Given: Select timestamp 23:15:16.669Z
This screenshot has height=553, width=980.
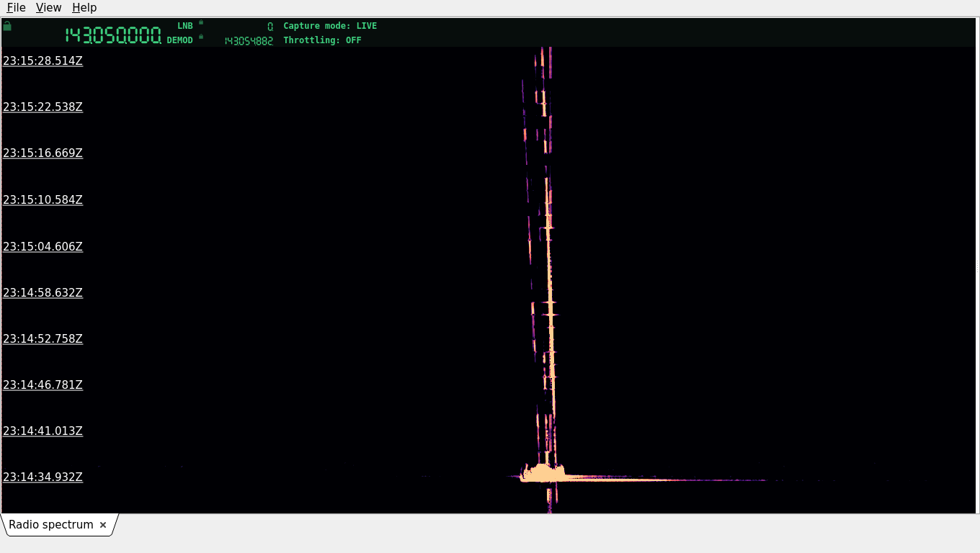Looking at the screenshot, I should [x=43, y=153].
